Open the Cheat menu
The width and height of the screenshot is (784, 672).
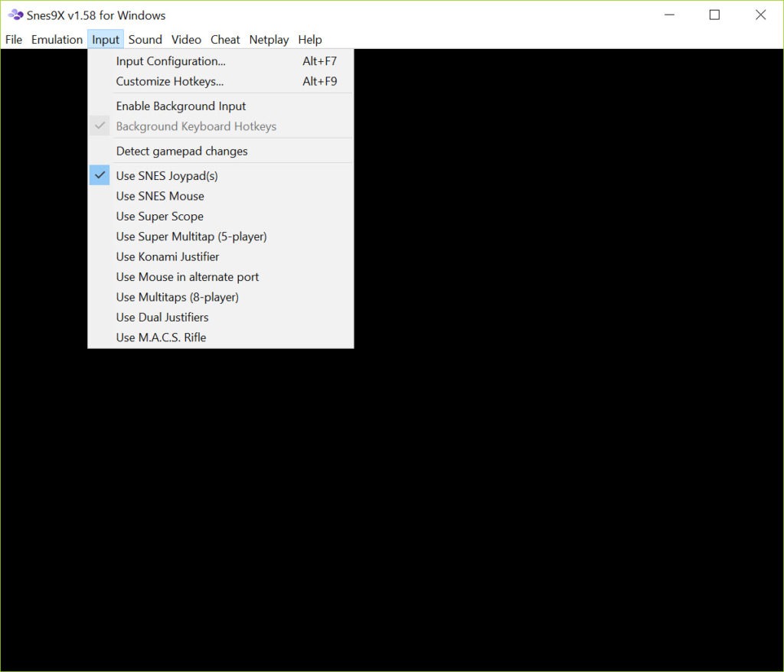click(225, 40)
